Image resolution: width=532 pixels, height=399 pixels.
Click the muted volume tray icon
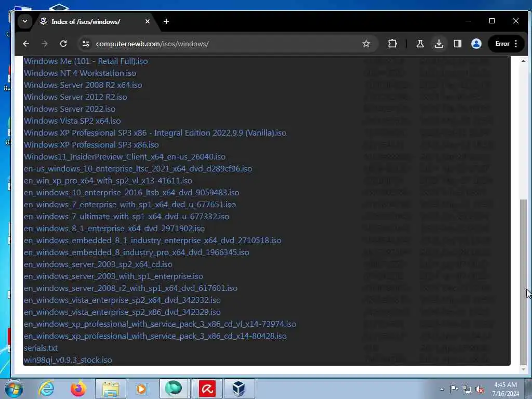(x=480, y=389)
